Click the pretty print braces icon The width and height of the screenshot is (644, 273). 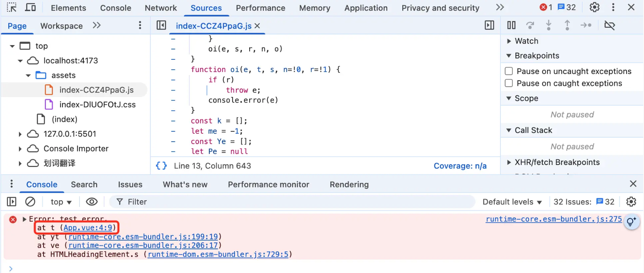[161, 166]
